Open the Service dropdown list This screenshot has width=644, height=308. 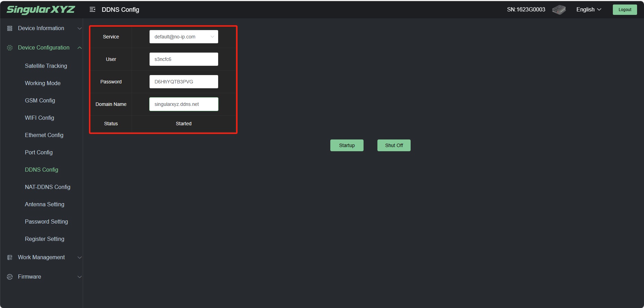[x=184, y=37]
